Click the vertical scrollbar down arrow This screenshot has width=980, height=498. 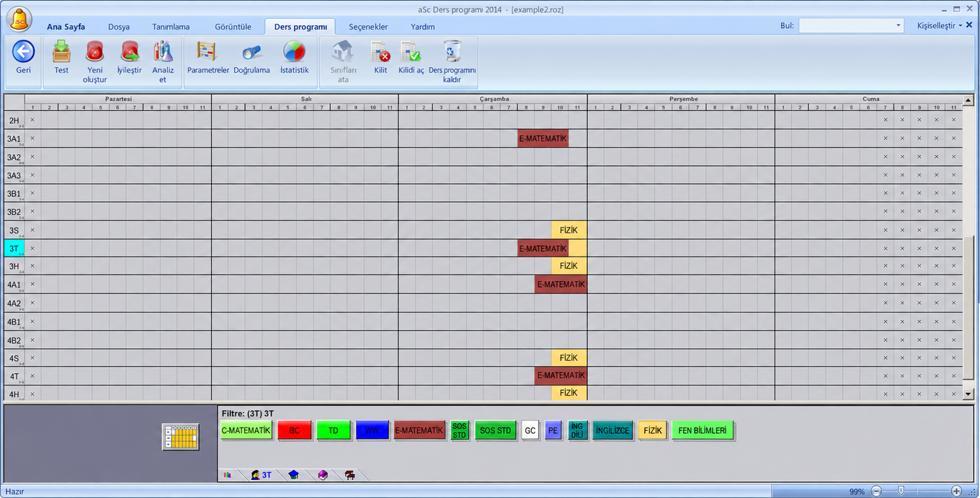point(968,394)
